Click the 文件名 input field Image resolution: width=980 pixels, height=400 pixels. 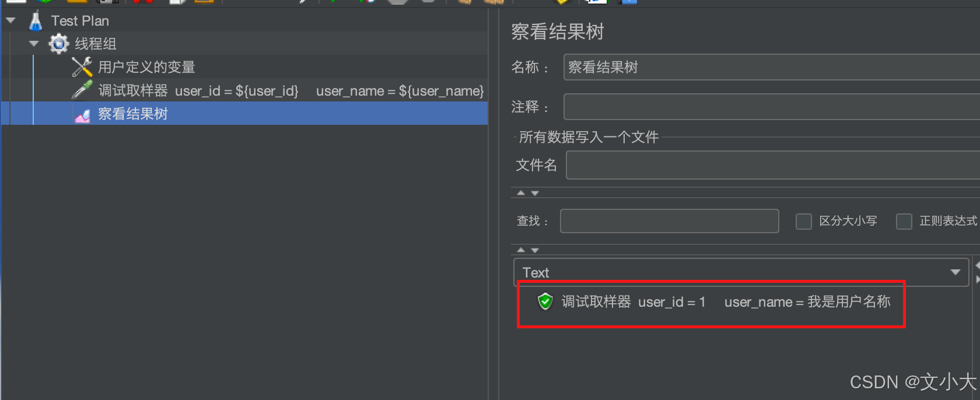click(773, 165)
